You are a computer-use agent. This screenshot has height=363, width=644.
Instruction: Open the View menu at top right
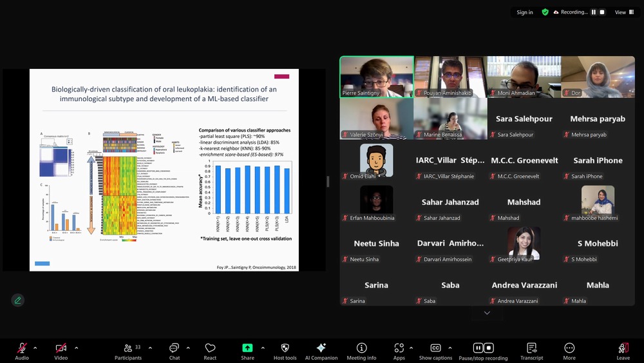(623, 12)
